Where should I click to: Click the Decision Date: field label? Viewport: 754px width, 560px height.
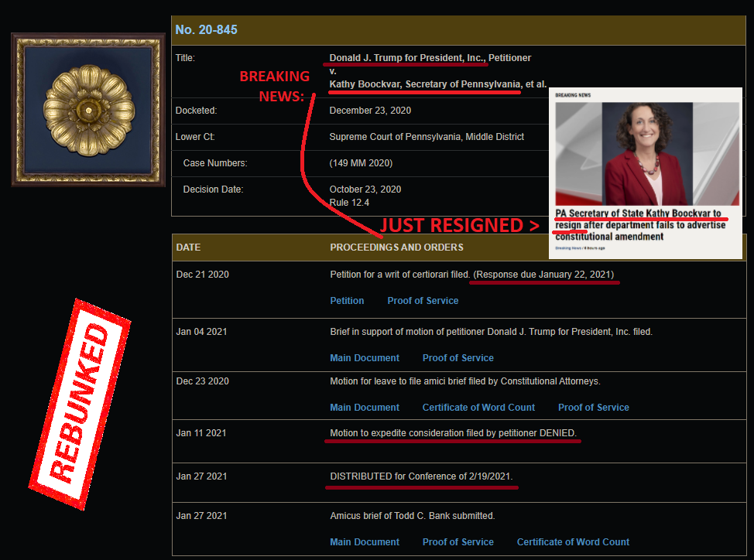click(x=213, y=190)
